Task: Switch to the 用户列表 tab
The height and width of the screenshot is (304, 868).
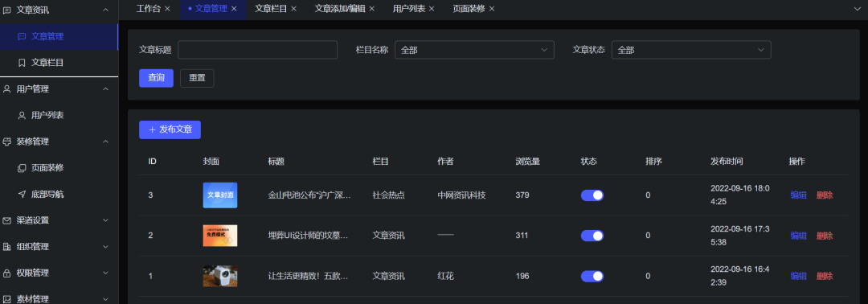Action: coord(409,9)
